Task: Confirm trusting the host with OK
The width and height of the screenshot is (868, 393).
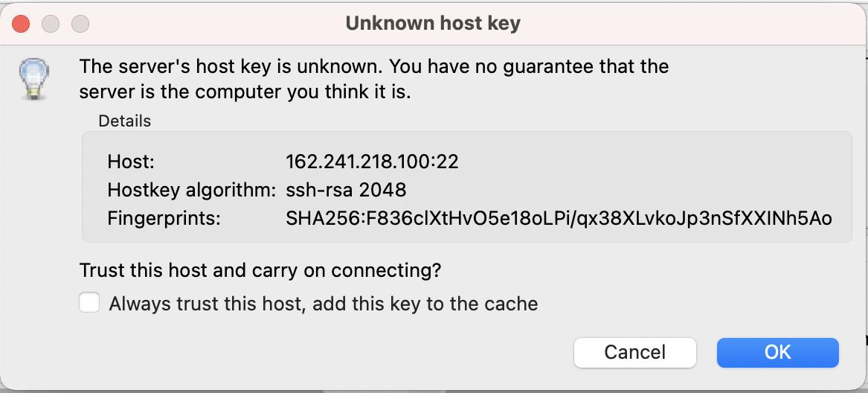Action: [x=777, y=352]
